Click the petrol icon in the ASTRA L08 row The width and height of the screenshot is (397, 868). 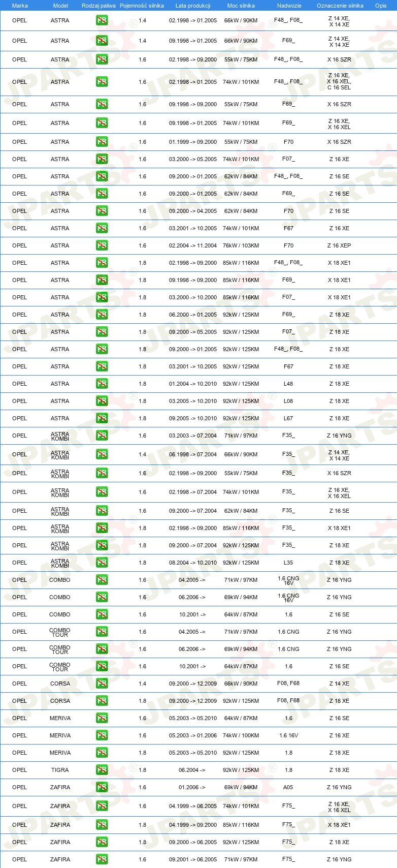point(102,401)
